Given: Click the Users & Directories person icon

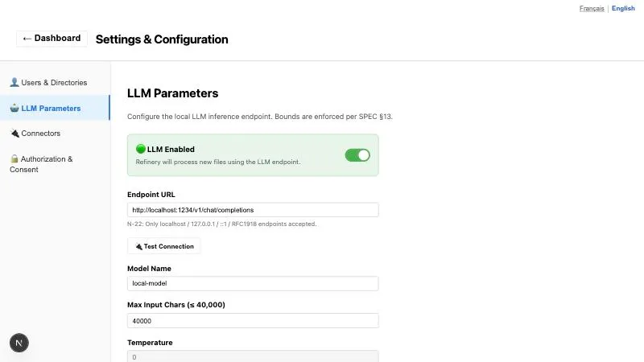Looking at the screenshot, I should click(14, 82).
